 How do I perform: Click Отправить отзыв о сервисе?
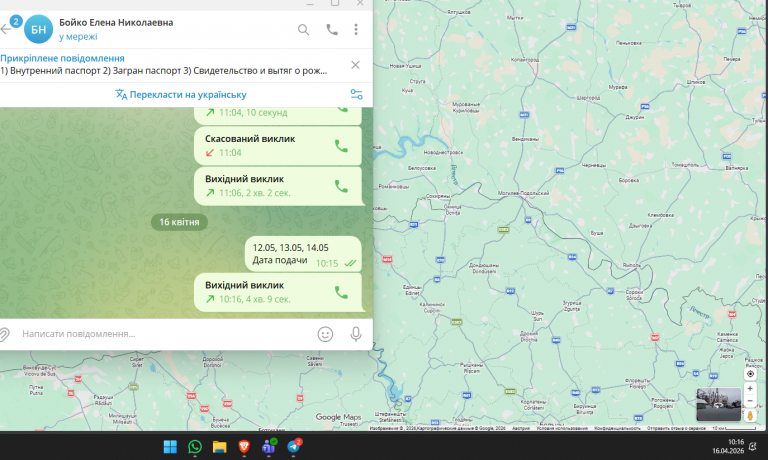(x=676, y=428)
